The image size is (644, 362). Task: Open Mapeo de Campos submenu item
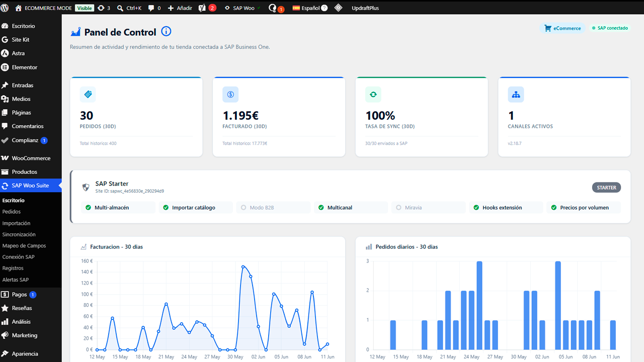coord(24,246)
